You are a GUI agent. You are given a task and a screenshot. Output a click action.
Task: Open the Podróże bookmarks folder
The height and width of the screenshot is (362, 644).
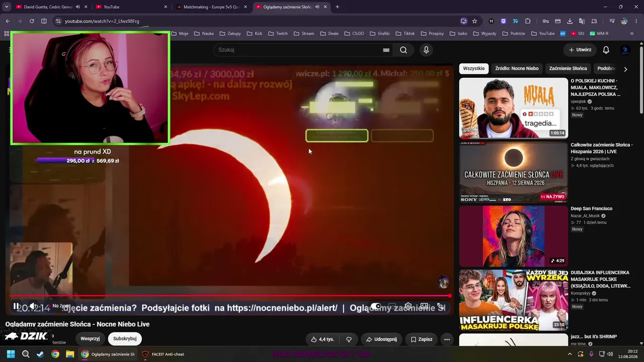513,34
